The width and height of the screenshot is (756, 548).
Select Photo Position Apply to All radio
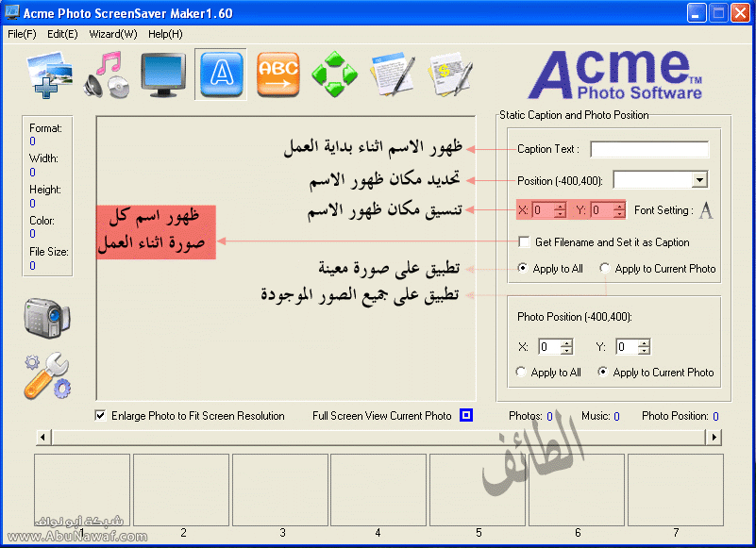point(521,373)
